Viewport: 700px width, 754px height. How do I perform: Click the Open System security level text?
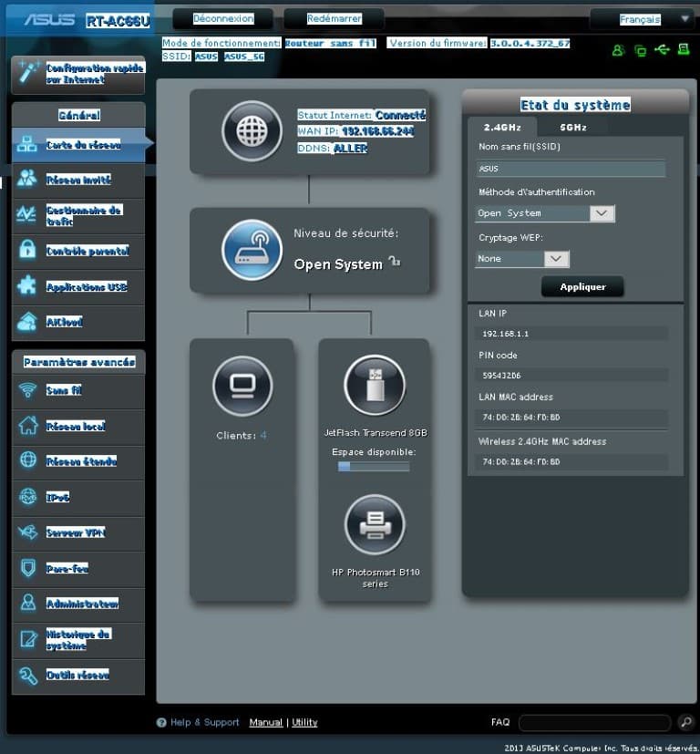[x=338, y=264]
